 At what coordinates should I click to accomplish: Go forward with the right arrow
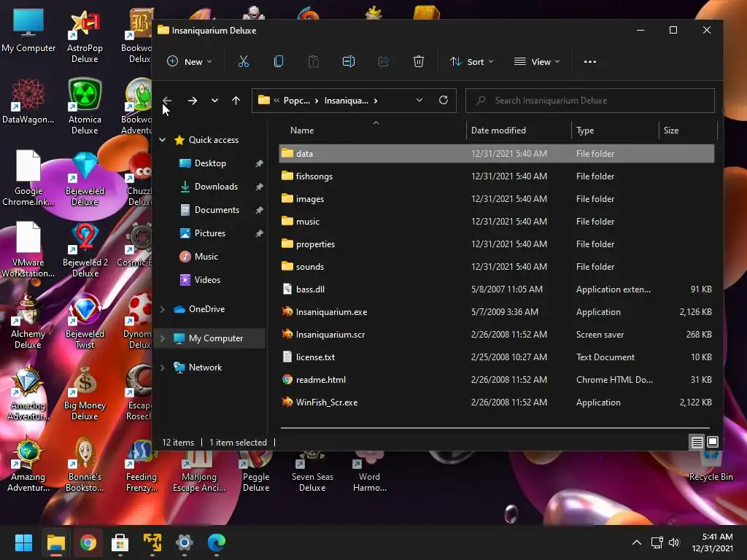(x=193, y=101)
